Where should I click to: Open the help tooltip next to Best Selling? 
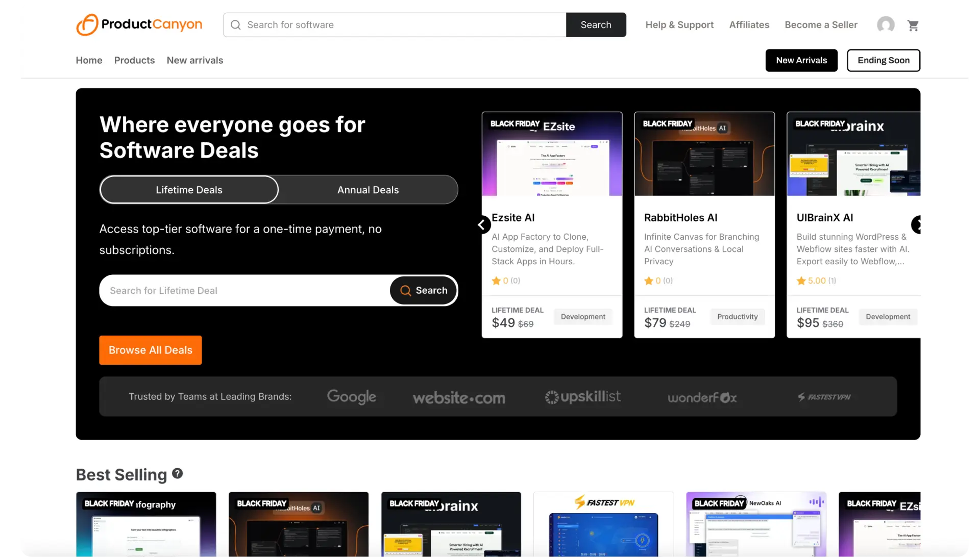pyautogui.click(x=177, y=474)
